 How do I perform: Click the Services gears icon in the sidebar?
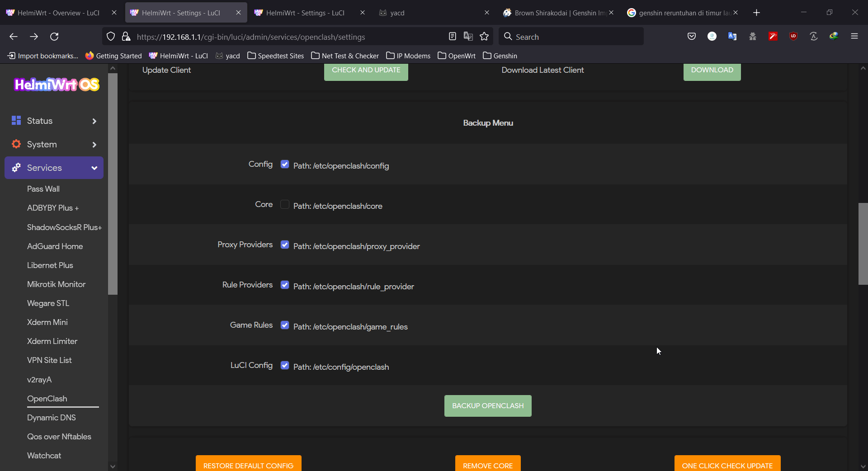16,168
